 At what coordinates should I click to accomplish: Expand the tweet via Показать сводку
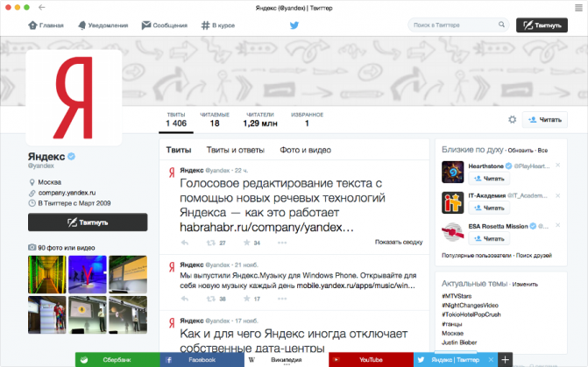click(x=399, y=242)
